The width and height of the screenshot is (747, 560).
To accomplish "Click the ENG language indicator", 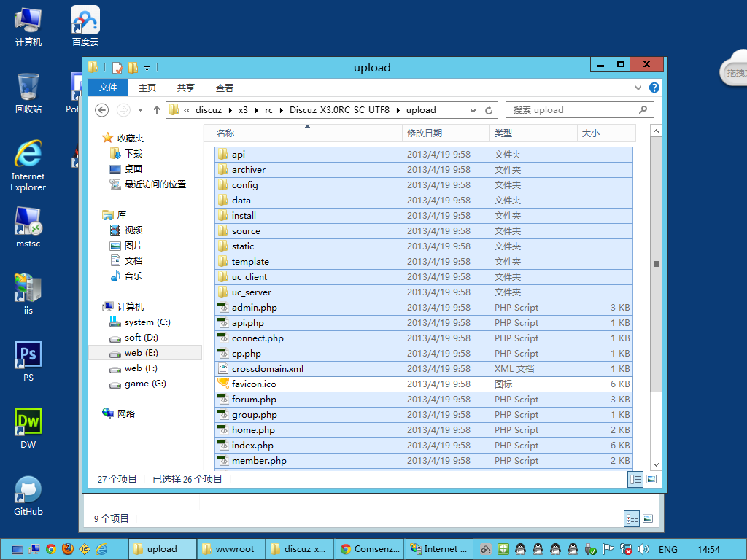I will pos(667,549).
